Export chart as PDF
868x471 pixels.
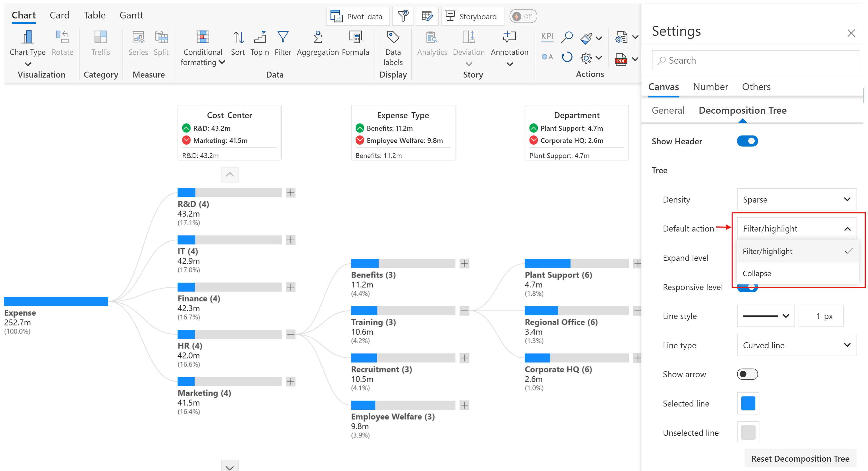click(x=621, y=59)
